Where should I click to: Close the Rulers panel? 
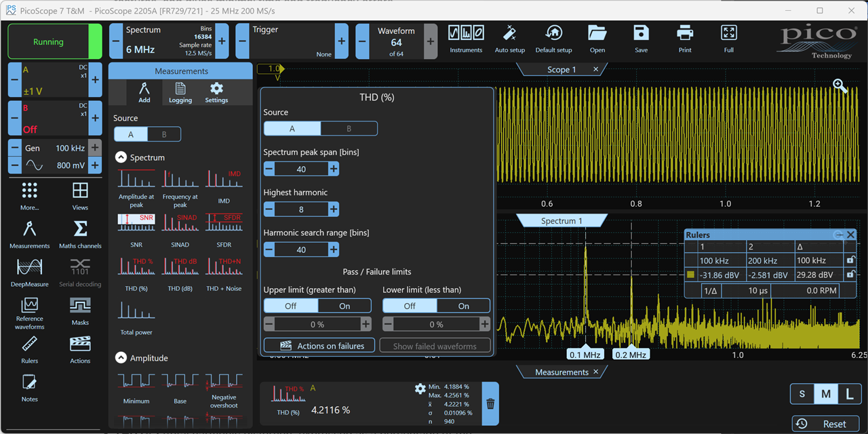point(851,235)
